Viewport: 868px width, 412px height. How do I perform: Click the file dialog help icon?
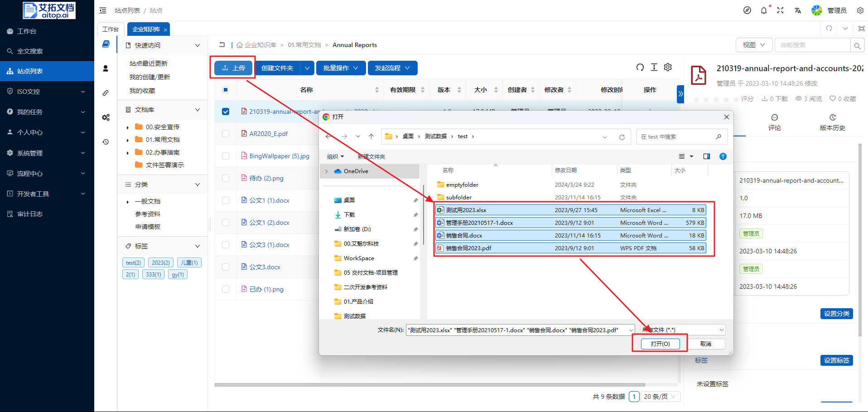pos(723,156)
